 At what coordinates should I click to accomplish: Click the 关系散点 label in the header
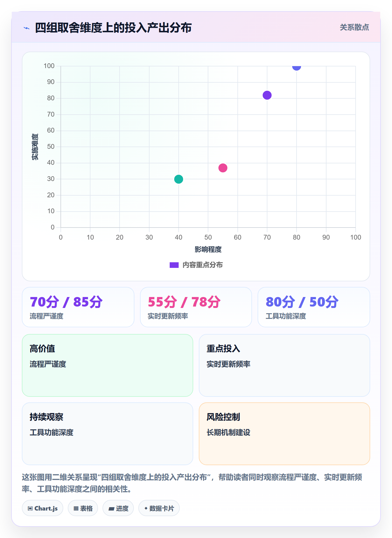point(354,27)
